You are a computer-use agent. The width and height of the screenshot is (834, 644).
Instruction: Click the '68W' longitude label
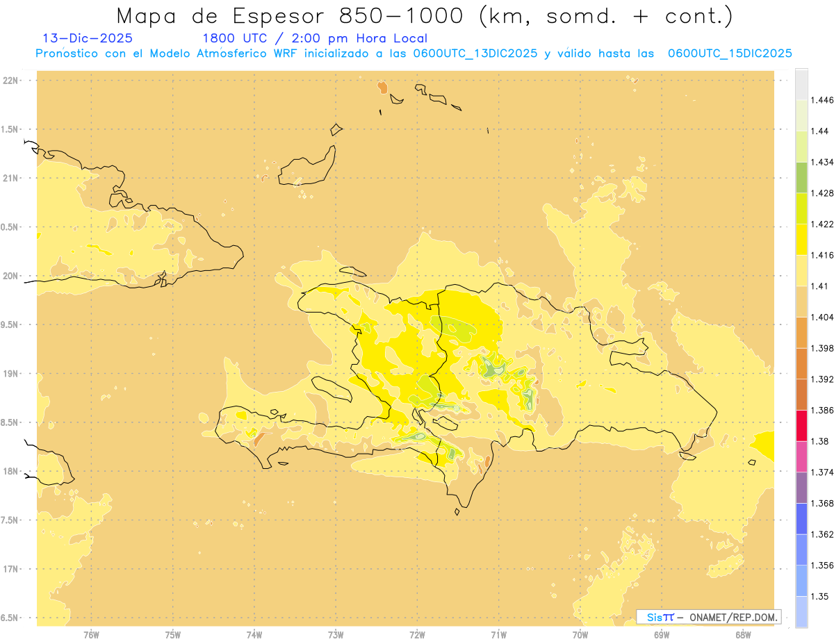[x=743, y=634]
